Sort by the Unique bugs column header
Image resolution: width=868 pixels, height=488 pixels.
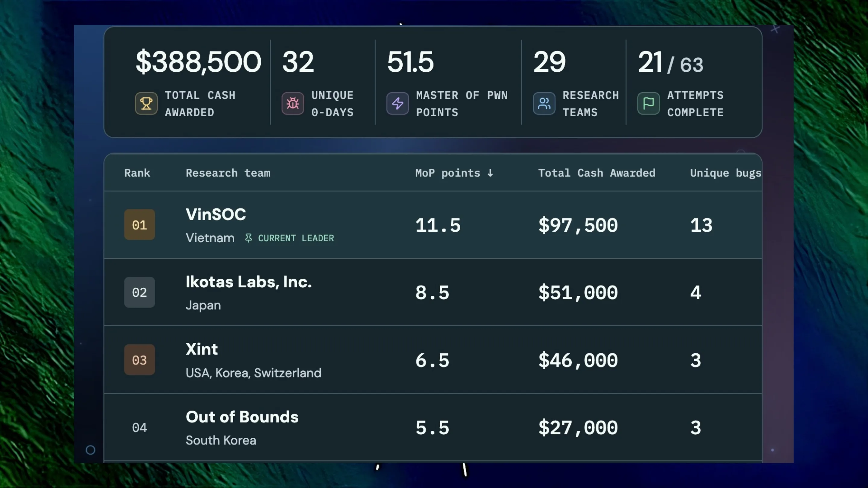click(725, 173)
